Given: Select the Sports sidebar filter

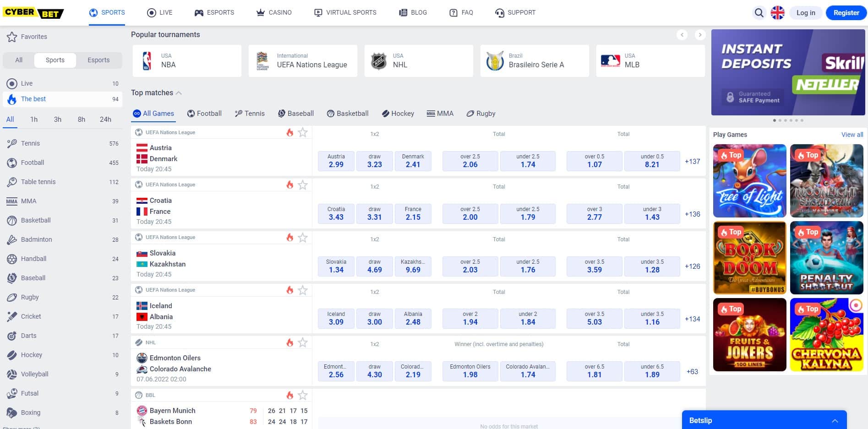Looking at the screenshot, I should tap(55, 60).
